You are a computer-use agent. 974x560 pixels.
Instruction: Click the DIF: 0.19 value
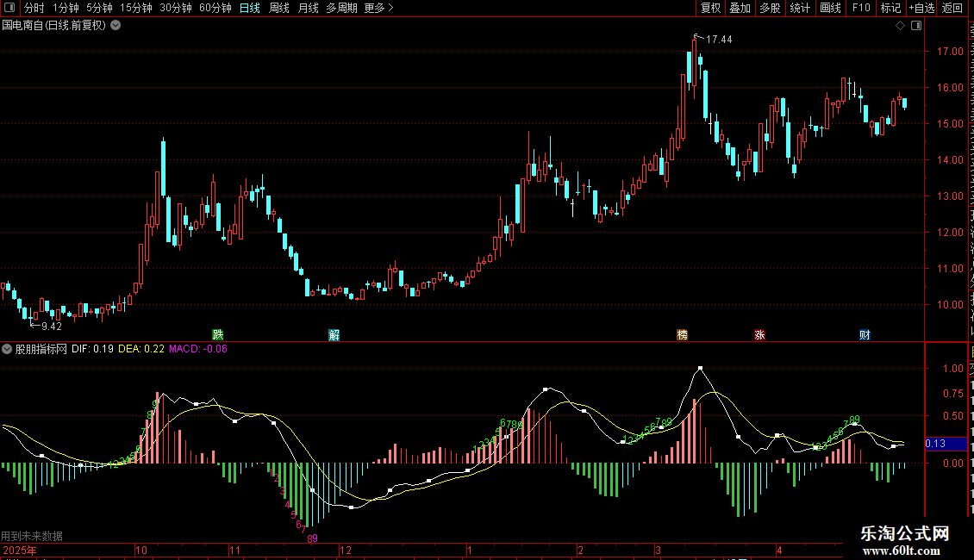pos(92,349)
